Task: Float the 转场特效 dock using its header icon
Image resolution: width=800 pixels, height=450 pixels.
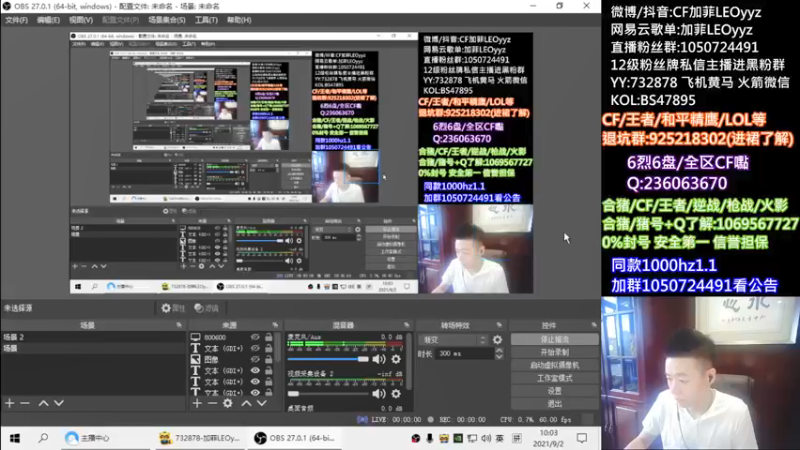Action: (x=499, y=325)
